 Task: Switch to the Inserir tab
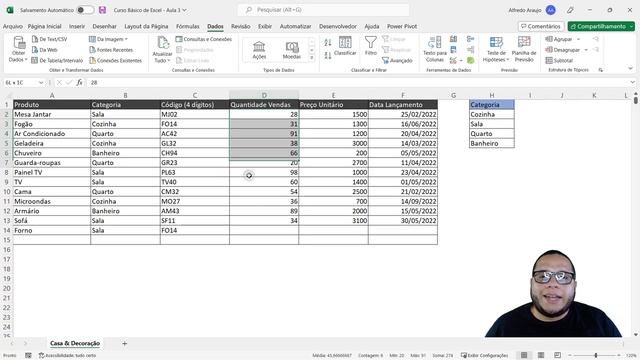pos(77,26)
